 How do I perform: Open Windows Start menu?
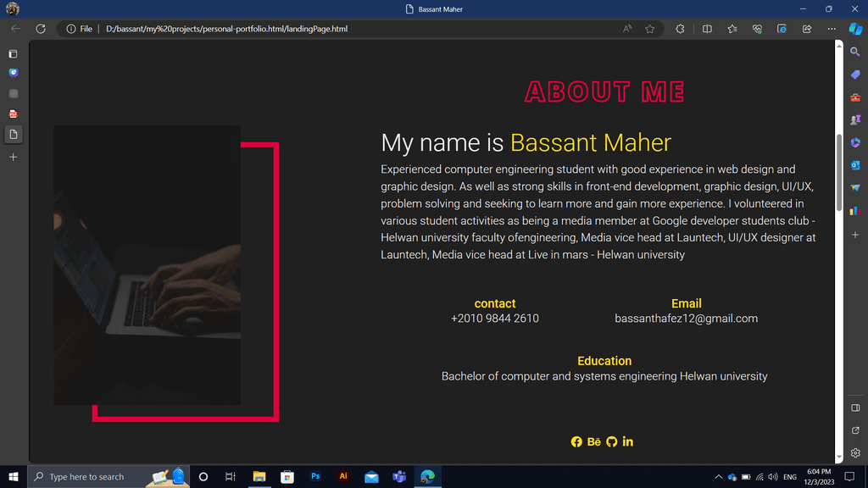tap(14, 476)
